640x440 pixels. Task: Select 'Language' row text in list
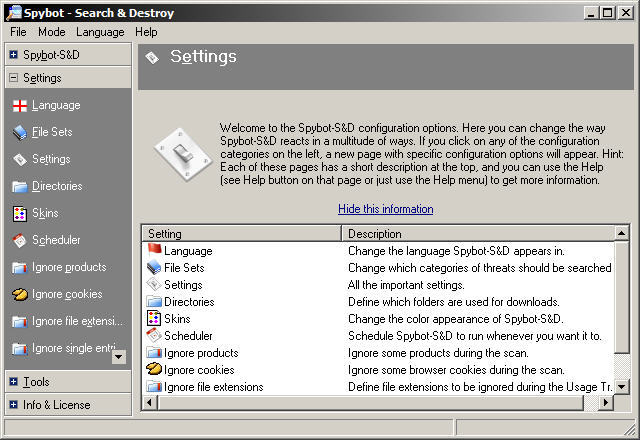(188, 251)
